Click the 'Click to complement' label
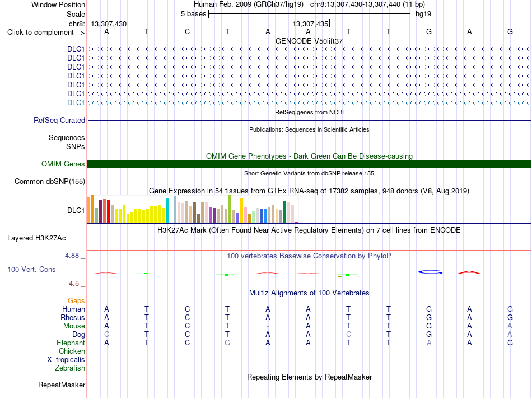This screenshot has height=398, width=532. pos(46,33)
